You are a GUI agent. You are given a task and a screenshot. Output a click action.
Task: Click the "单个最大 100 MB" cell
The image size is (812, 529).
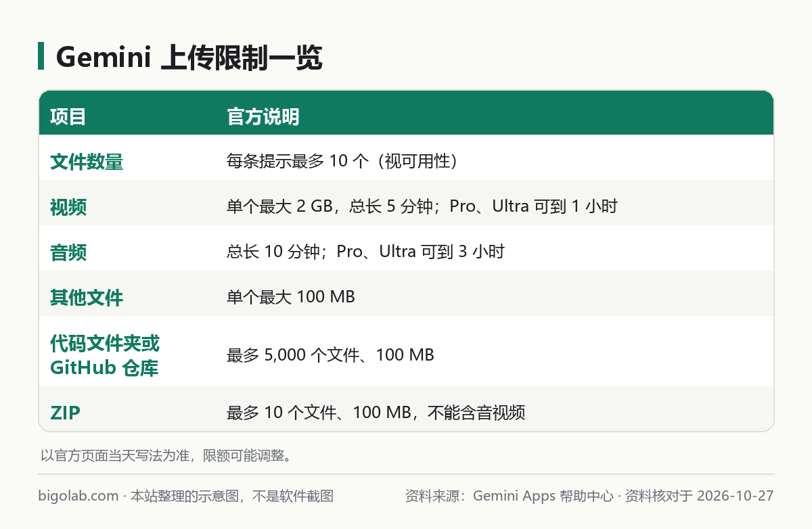point(291,297)
